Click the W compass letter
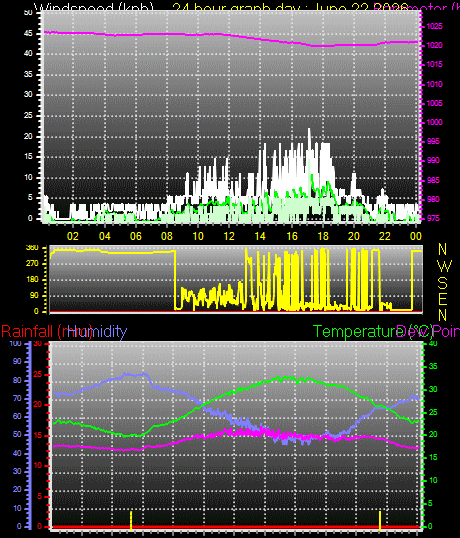The width and height of the screenshot is (460, 538). tap(445, 266)
